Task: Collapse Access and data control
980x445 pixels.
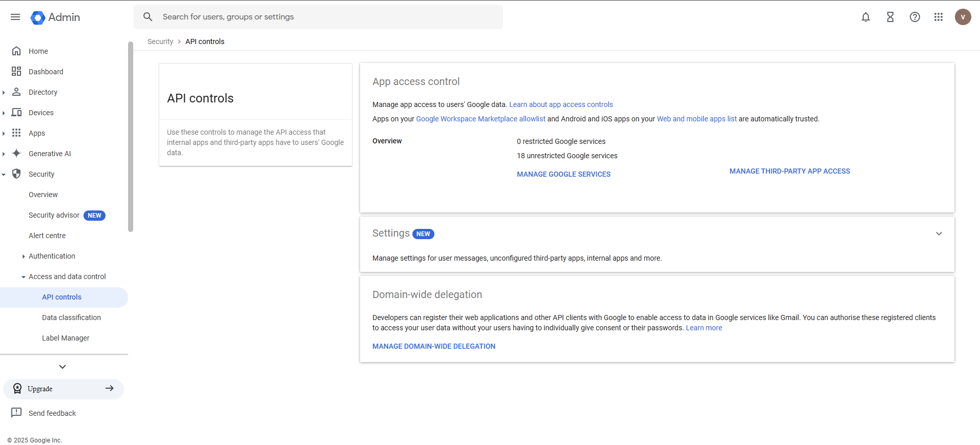Action: pos(24,277)
